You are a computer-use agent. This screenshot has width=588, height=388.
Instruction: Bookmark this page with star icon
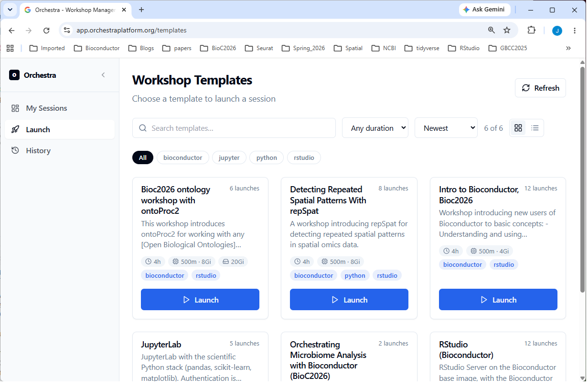507,30
